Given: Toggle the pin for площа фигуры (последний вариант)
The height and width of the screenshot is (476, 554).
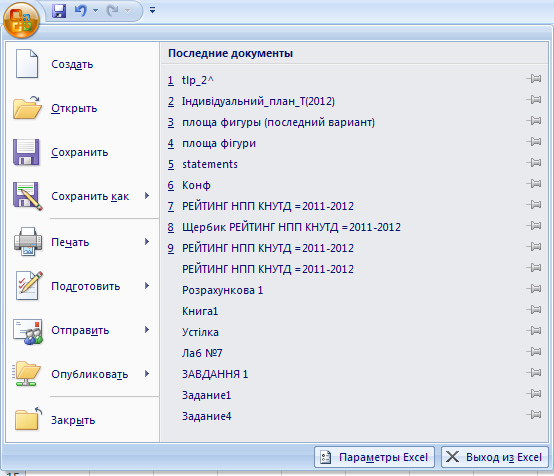Looking at the screenshot, I should 534,121.
